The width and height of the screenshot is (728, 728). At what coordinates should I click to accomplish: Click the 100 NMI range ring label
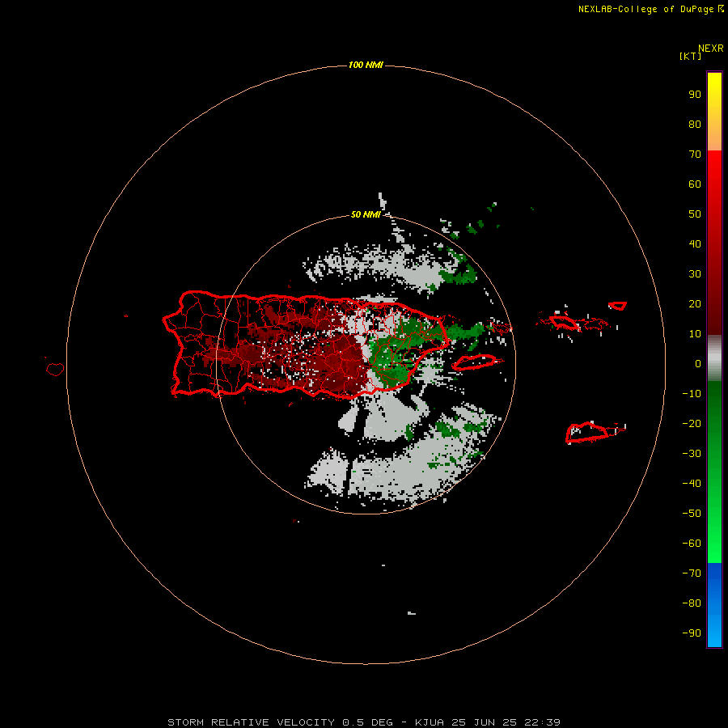click(x=366, y=65)
